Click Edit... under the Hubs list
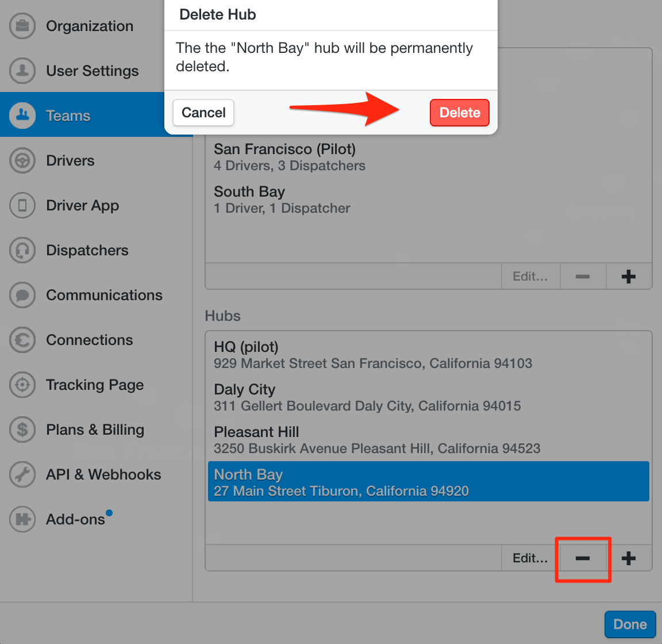Image resolution: width=662 pixels, height=644 pixels. (530, 558)
